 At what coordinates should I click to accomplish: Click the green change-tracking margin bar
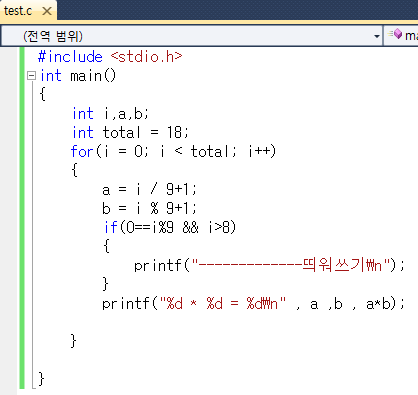[x=22, y=218]
